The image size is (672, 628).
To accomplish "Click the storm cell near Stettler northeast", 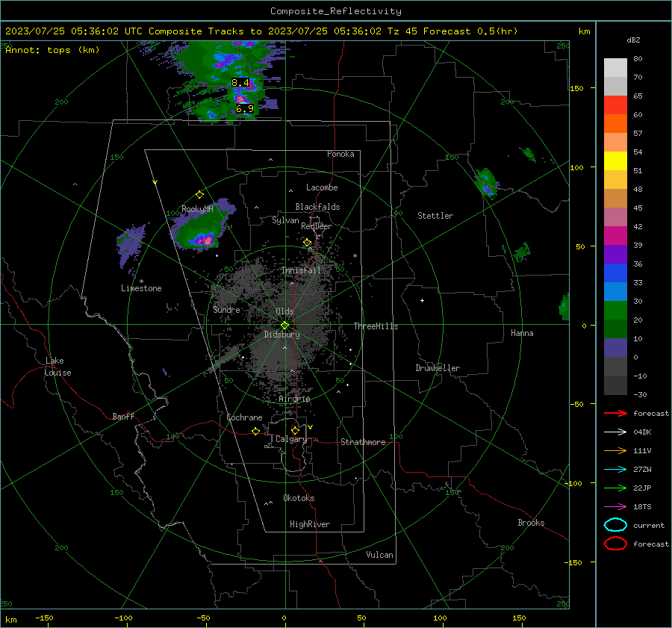I will (x=487, y=183).
